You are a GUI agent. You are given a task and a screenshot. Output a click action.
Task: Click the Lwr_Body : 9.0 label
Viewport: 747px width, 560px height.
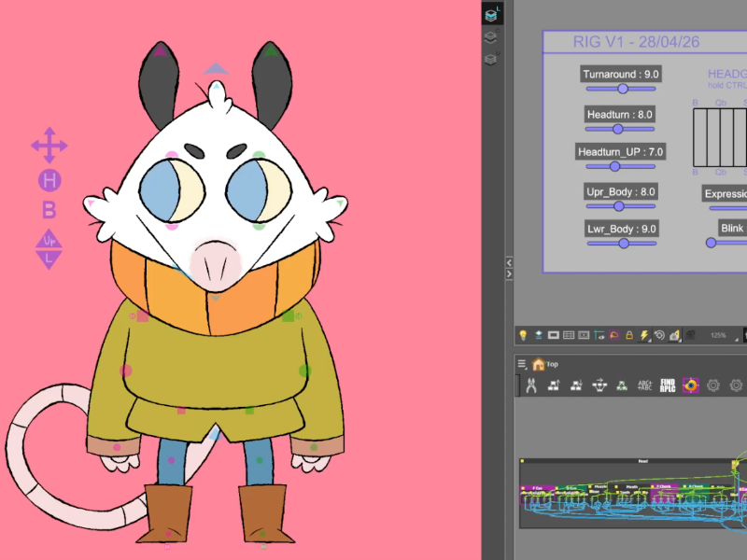(x=622, y=229)
